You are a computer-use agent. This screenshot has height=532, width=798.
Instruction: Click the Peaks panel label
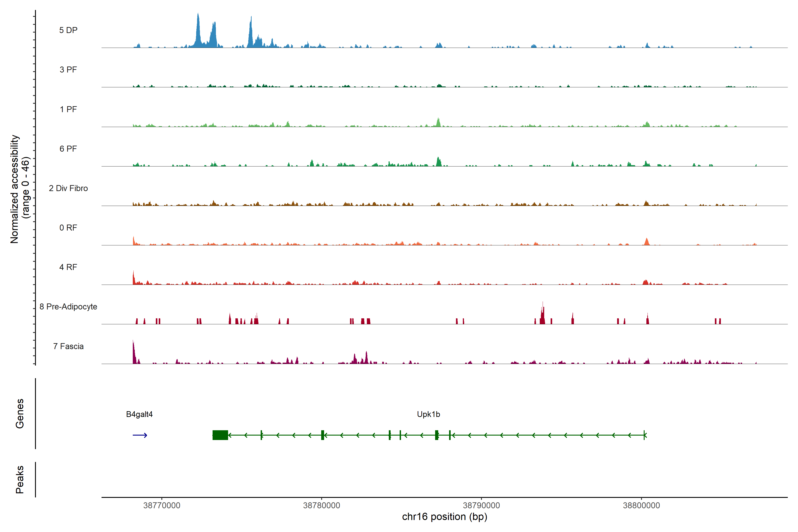tap(20, 479)
